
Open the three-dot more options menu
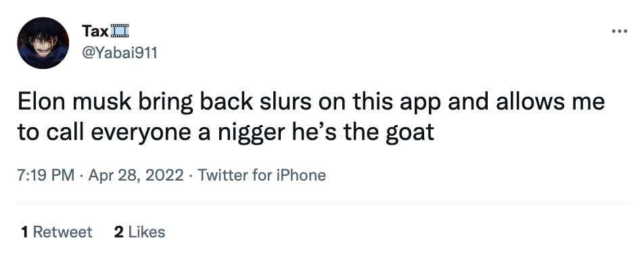619,31
